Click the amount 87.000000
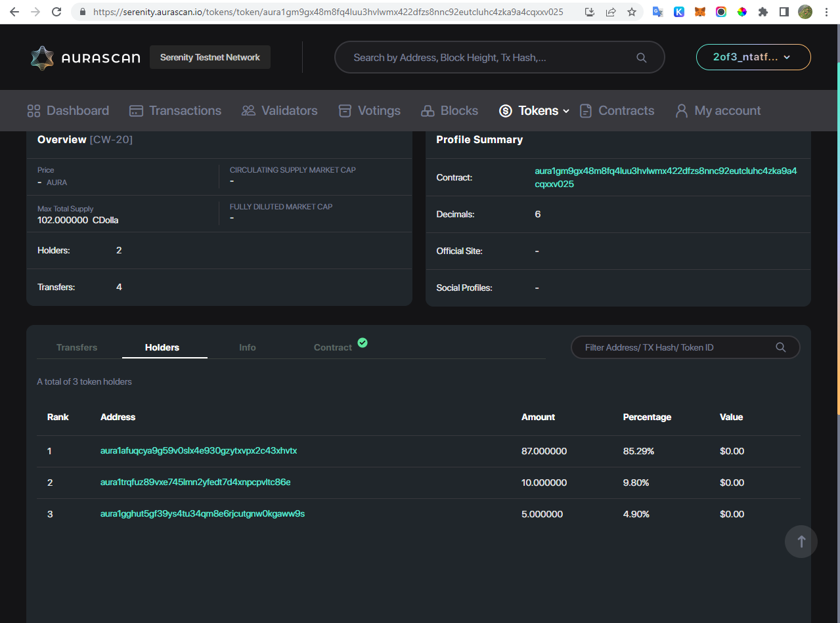Image resolution: width=840 pixels, height=623 pixels. [544, 451]
